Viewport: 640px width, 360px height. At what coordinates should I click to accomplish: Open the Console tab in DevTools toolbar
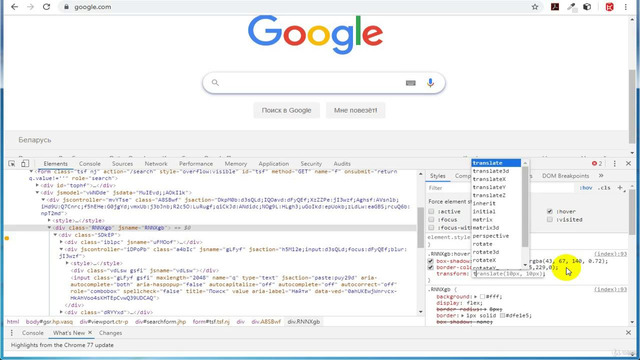click(90, 164)
